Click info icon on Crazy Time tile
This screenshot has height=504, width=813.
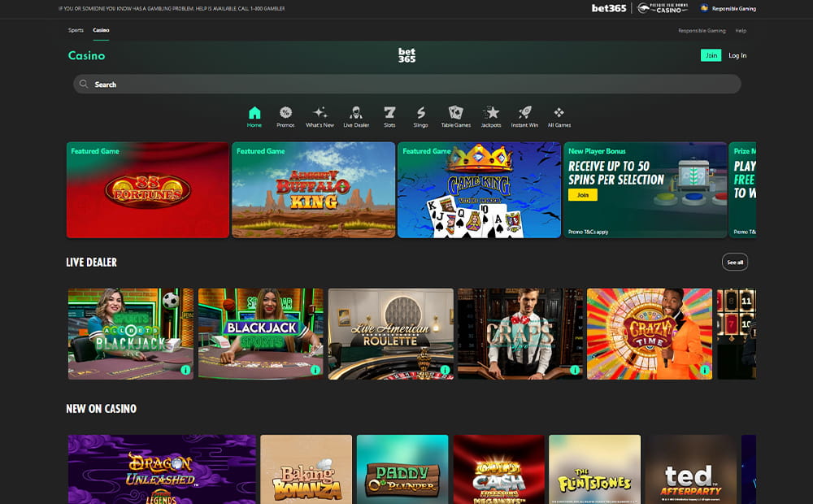coord(704,370)
